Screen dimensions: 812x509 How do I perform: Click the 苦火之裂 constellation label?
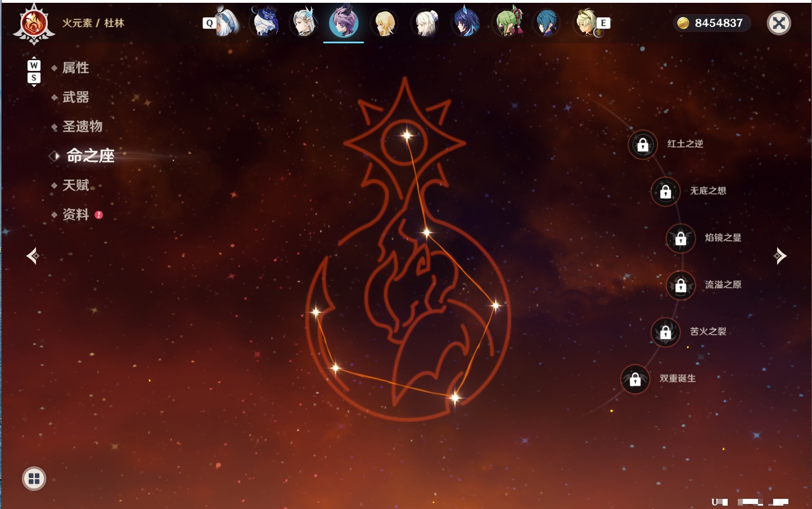[x=708, y=332]
